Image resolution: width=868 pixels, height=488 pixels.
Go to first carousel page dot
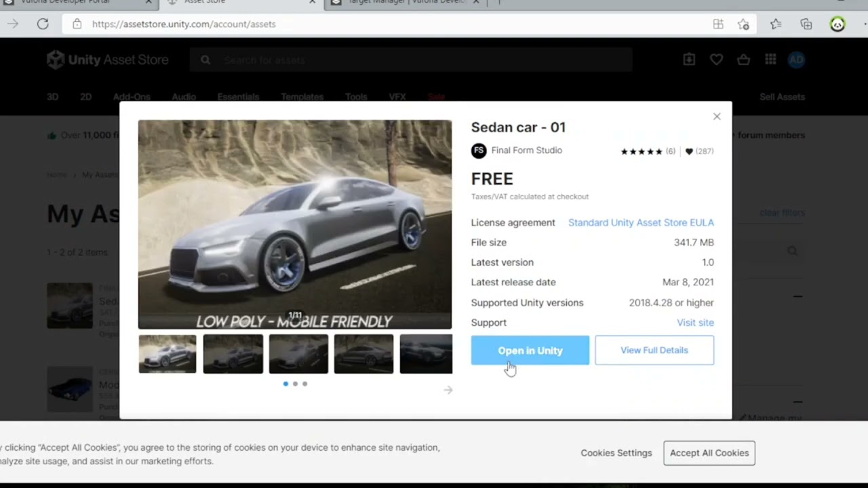(285, 384)
